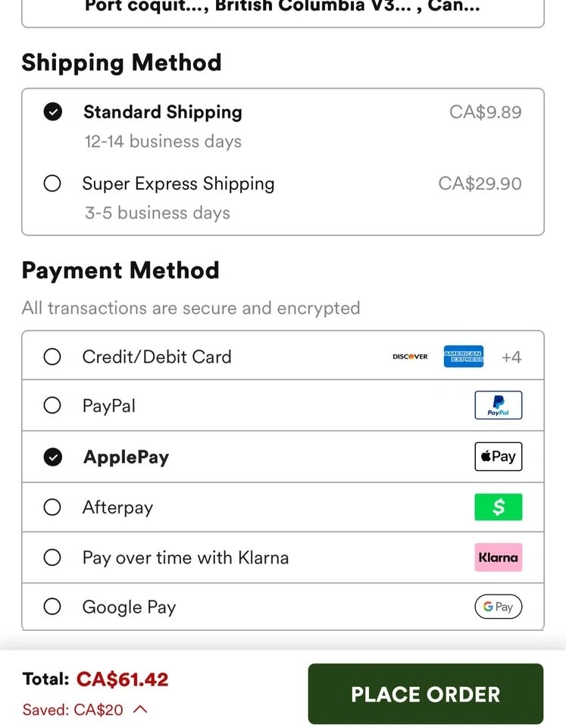Click the pink Klarna badge
The height and width of the screenshot is (728, 566).
[x=498, y=557]
